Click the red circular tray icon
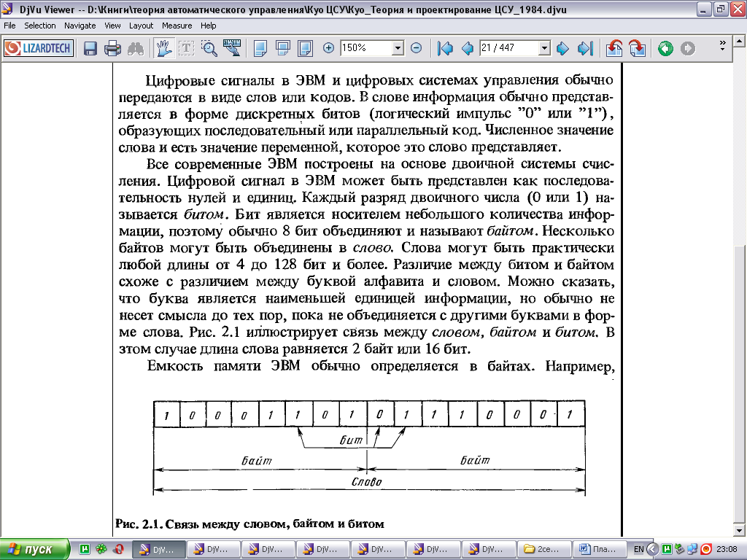Screen dimensions: 747x560 click(x=706, y=549)
